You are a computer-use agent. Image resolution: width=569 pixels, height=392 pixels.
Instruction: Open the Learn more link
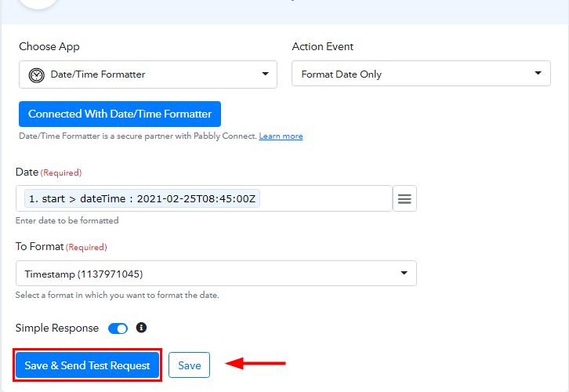pos(281,136)
